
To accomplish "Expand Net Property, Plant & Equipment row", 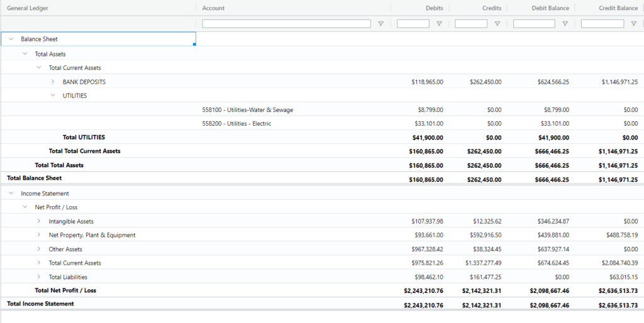I will pos(39,235).
